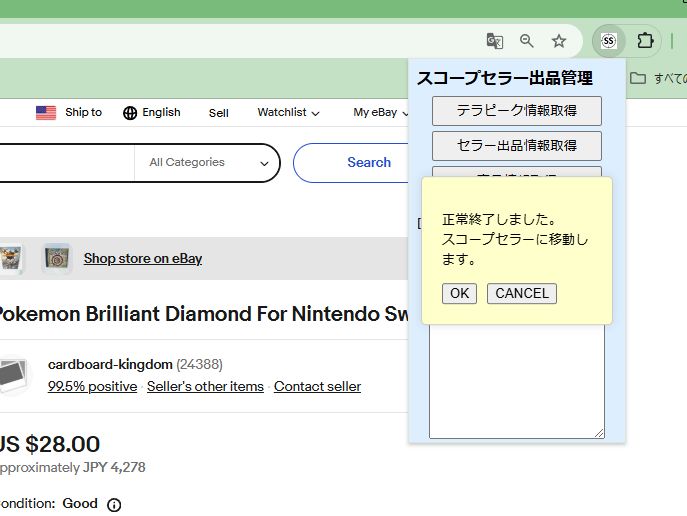This screenshot has width=687, height=516.
Task: Open the Sell link in eBay header
Action: (x=219, y=113)
